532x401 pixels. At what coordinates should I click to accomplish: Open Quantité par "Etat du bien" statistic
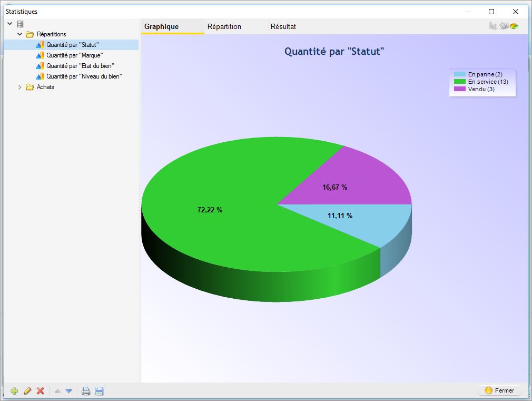[80, 66]
